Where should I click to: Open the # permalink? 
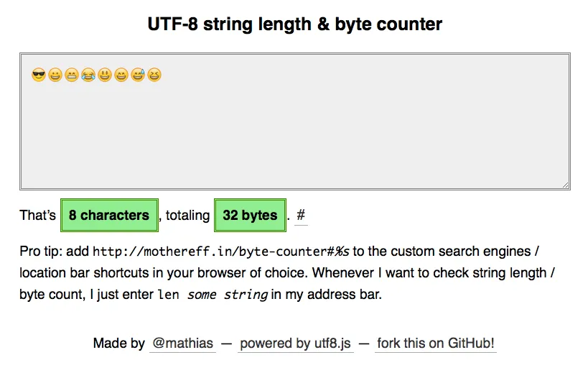point(301,215)
